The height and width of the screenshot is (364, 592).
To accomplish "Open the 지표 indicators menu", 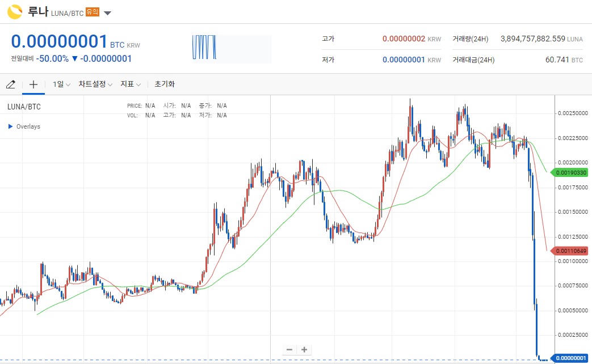I will 130,84.
